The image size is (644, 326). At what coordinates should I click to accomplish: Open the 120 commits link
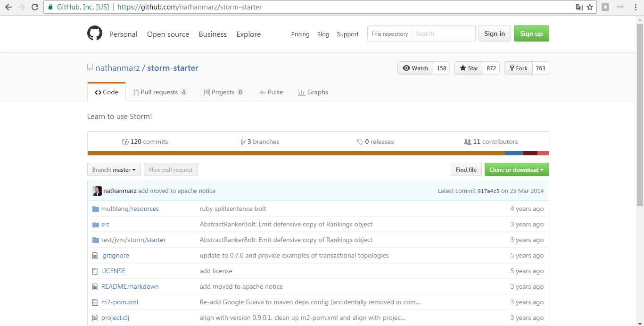coord(145,142)
